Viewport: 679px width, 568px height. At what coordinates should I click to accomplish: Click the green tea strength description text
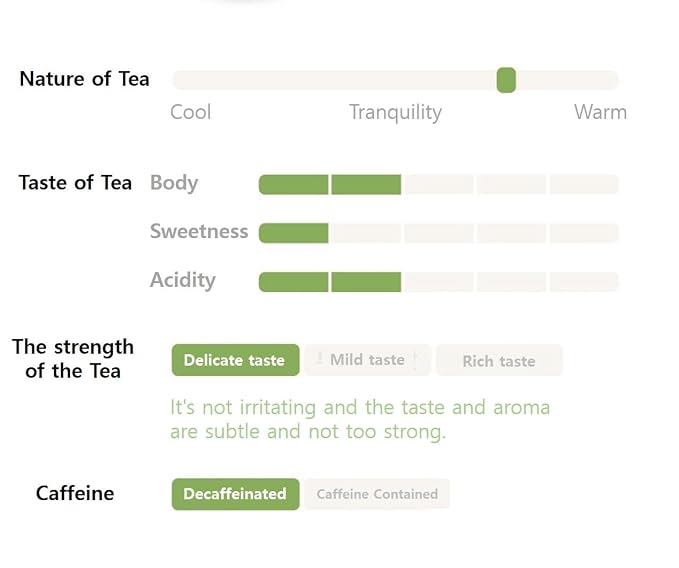(359, 420)
